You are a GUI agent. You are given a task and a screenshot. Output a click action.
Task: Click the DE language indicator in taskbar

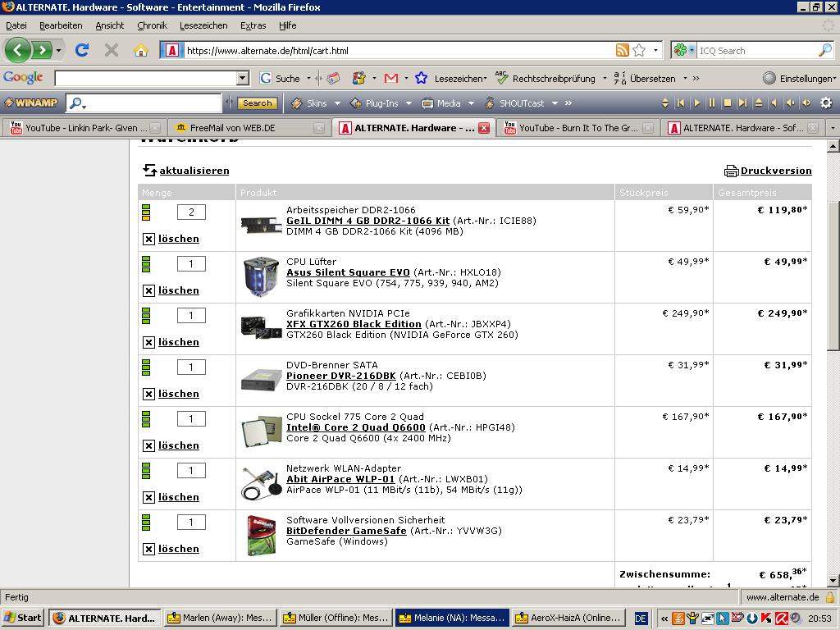coord(640,619)
